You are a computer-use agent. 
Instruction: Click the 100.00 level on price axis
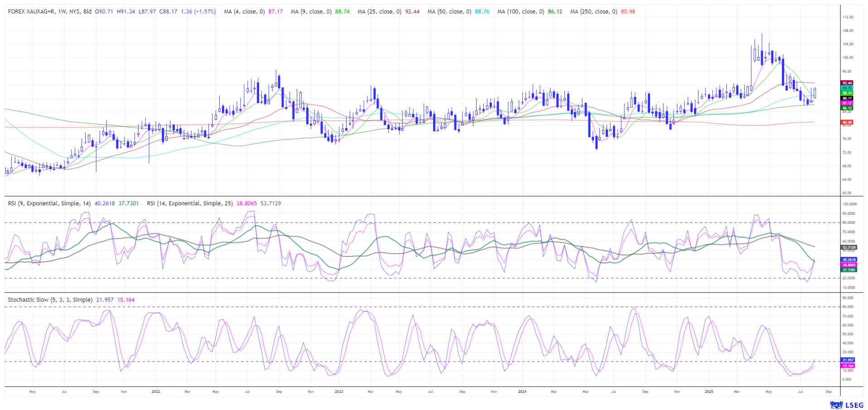pos(848,58)
